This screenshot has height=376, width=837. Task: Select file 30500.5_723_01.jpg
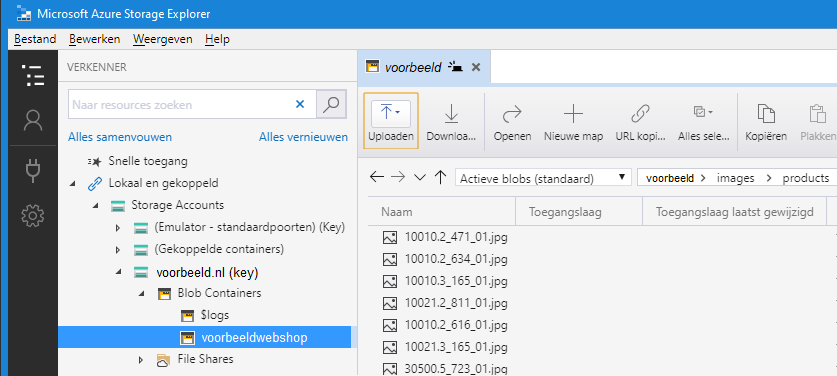pos(456,369)
